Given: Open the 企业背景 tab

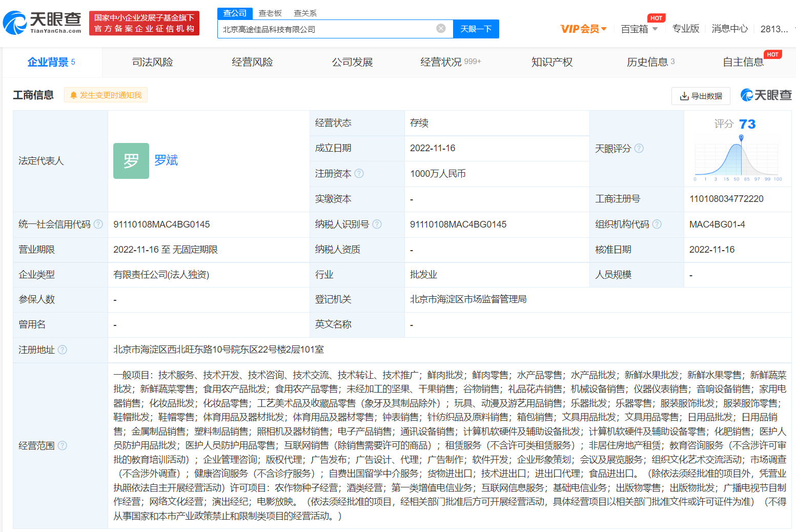Looking at the screenshot, I should pos(51,62).
